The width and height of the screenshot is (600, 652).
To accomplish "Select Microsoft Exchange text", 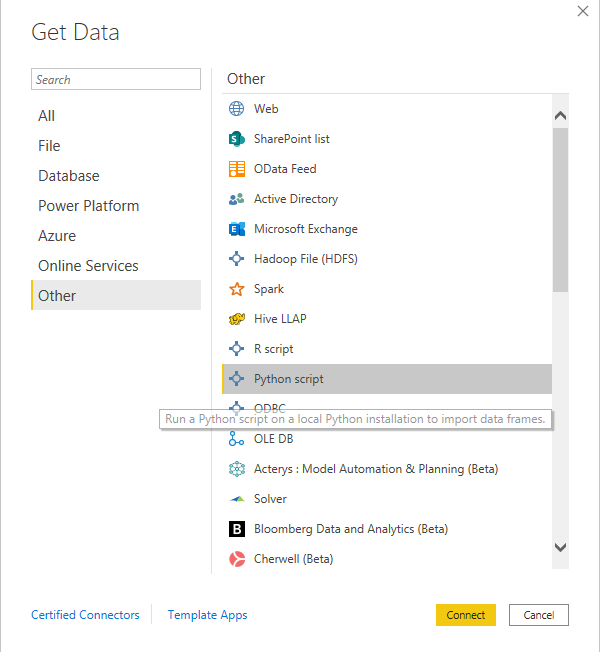I will click(306, 229).
